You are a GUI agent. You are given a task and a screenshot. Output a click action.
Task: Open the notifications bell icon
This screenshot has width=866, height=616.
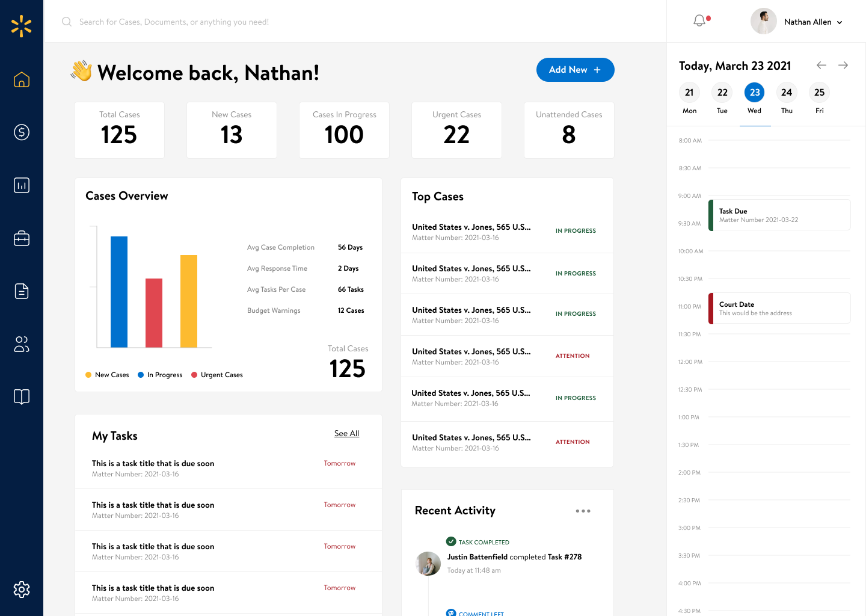699,20
